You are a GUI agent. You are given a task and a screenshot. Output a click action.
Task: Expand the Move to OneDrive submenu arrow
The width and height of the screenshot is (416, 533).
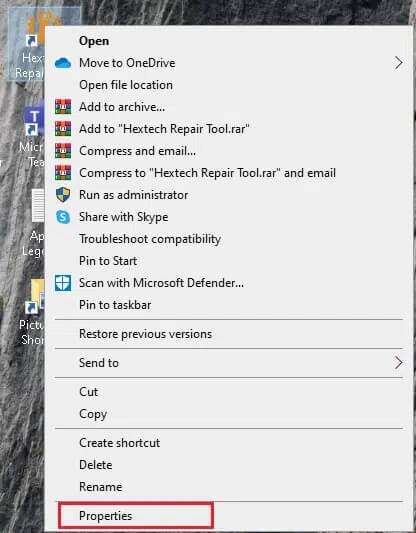coord(399,63)
